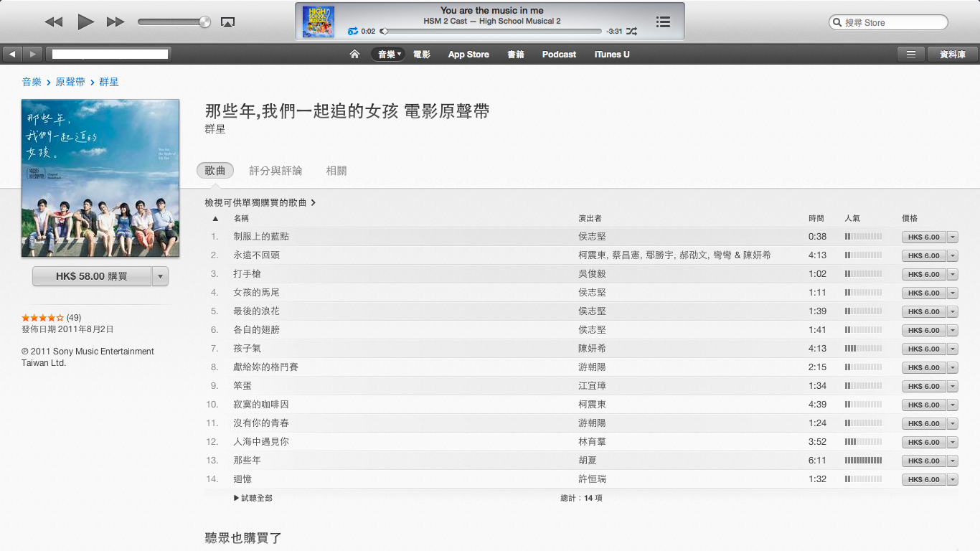This screenshot has width=980, height=551.
Task: Click the back navigation arrow
Action: pyautogui.click(x=12, y=55)
